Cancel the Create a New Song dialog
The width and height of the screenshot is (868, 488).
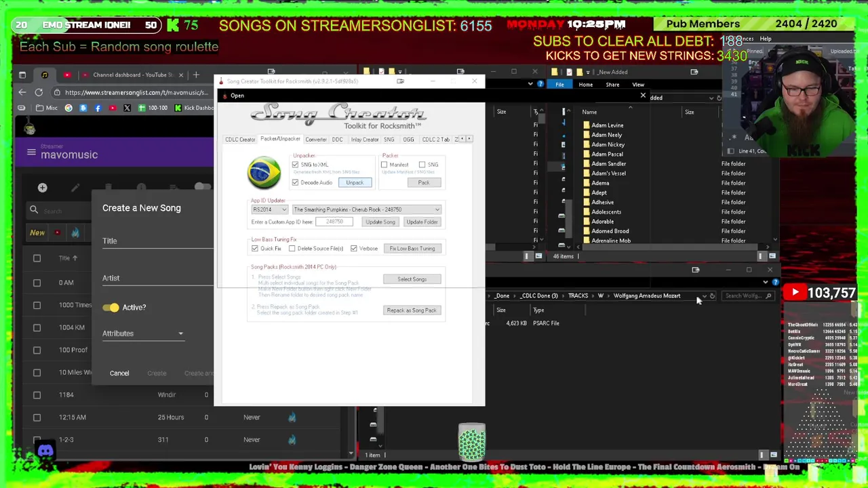[119, 373]
